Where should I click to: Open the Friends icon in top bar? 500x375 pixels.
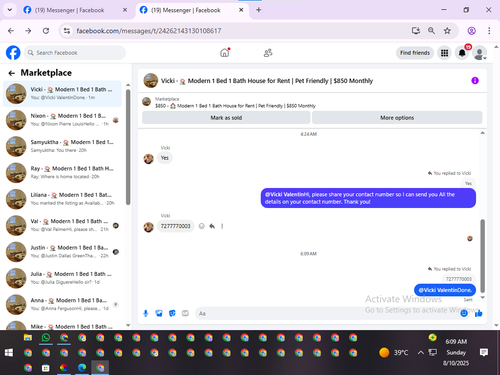(268, 53)
